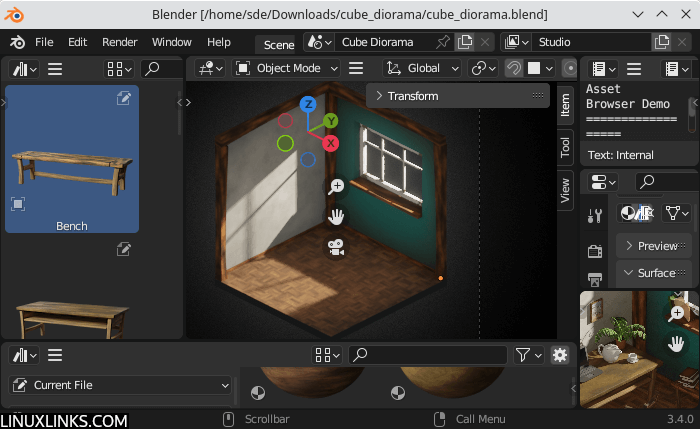This screenshot has height=429, width=700.
Task: Open the text editor hamburger menu
Action: [x=634, y=69]
